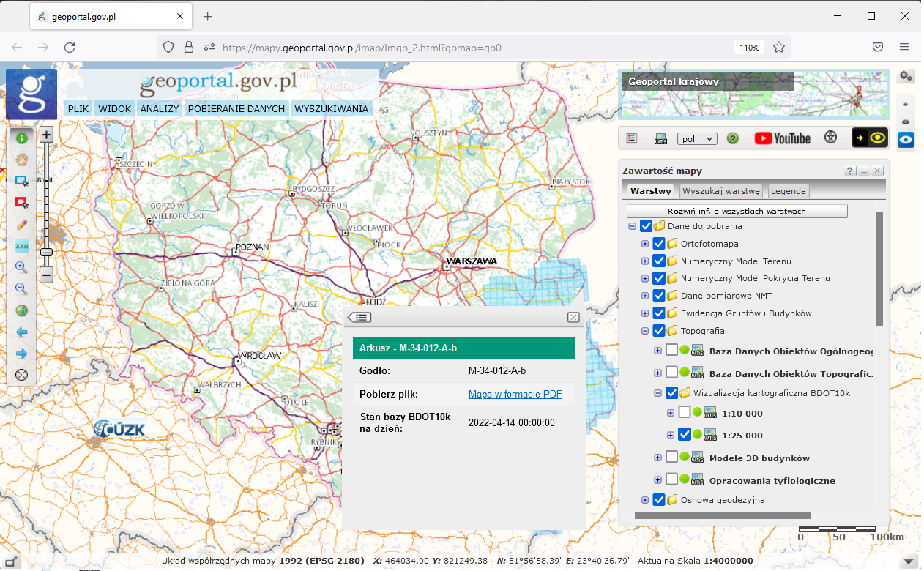Open the high-contrast accessibility mode

869,138
